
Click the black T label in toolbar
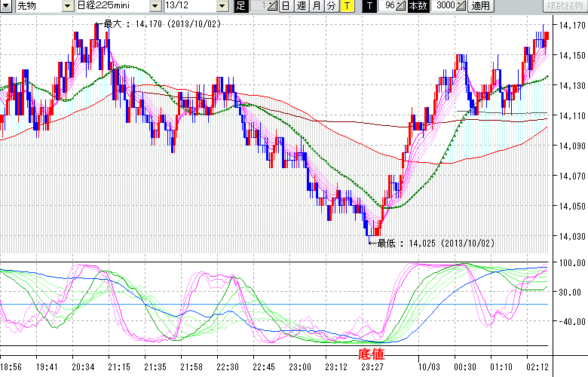point(369,6)
